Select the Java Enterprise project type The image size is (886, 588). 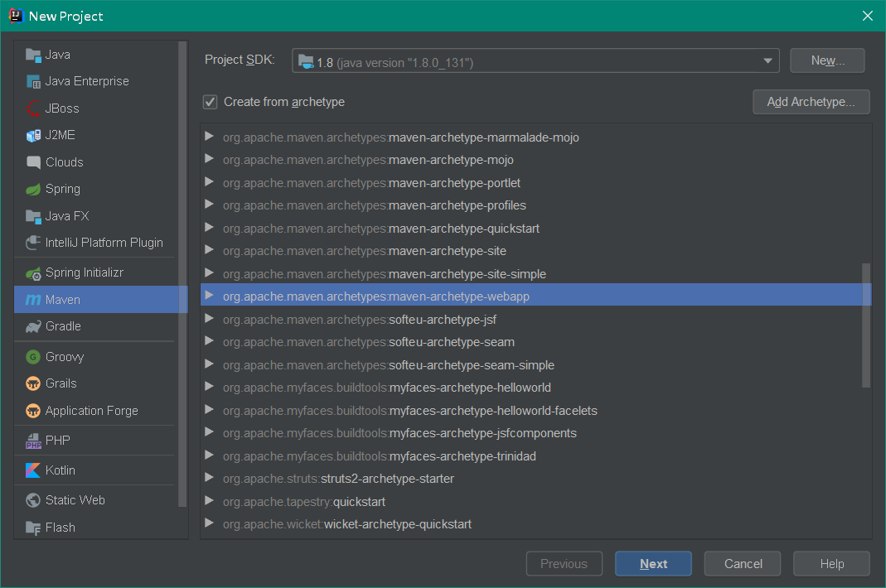click(96, 82)
